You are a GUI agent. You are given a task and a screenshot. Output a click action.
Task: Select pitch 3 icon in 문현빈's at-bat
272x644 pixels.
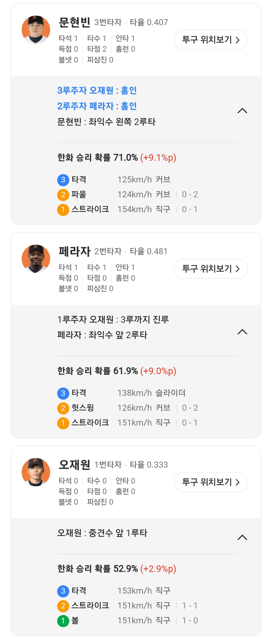(63, 180)
